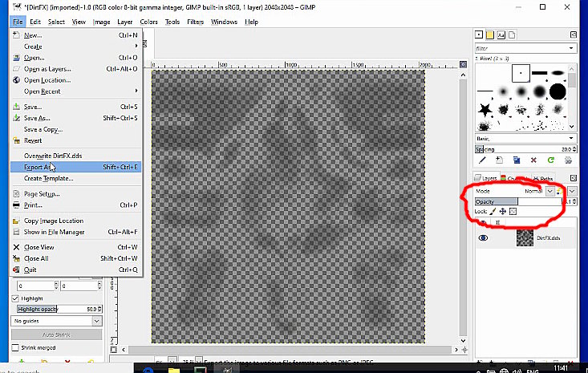
Task: Click Show in File Manager icon entry
Action: click(x=16, y=232)
